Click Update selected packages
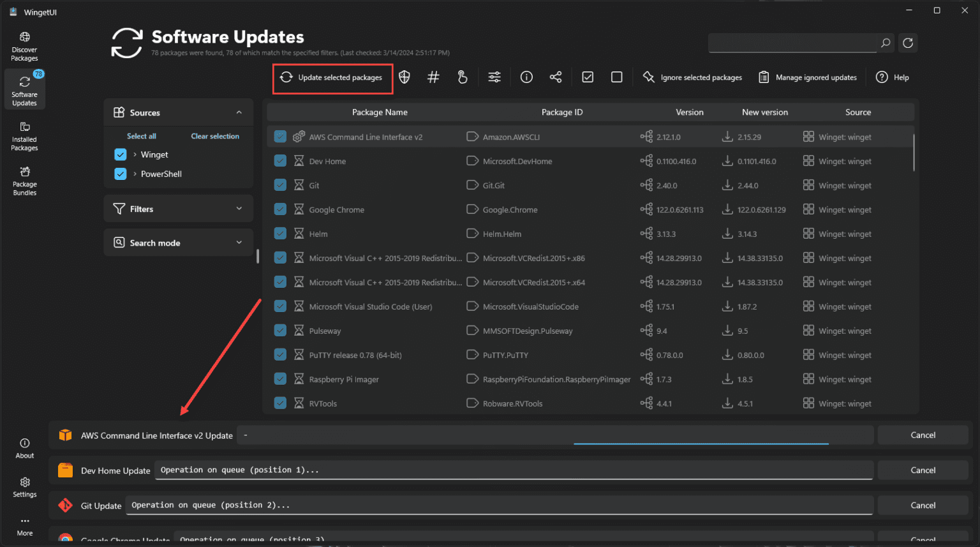This screenshot has height=547, width=980. click(332, 77)
